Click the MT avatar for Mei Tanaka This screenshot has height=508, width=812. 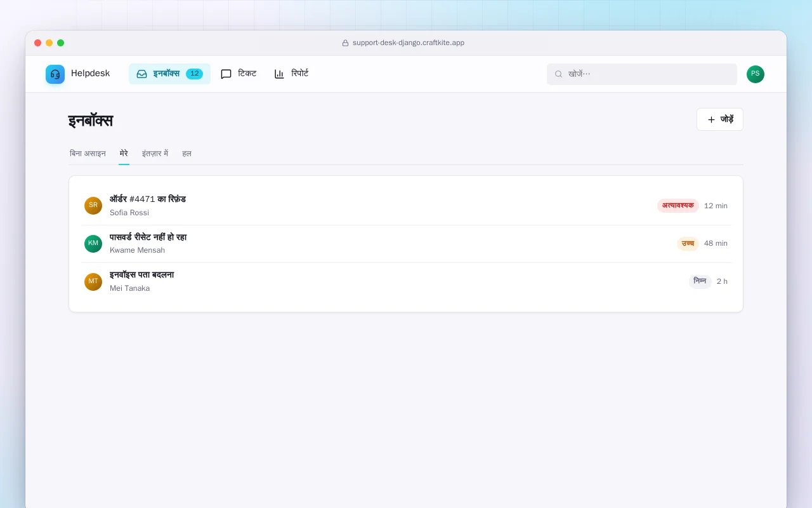(x=93, y=282)
